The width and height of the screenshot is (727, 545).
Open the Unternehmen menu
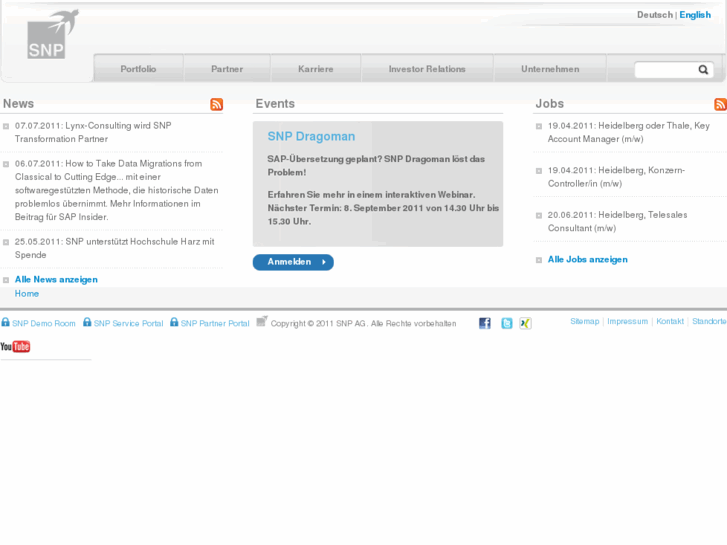click(550, 69)
